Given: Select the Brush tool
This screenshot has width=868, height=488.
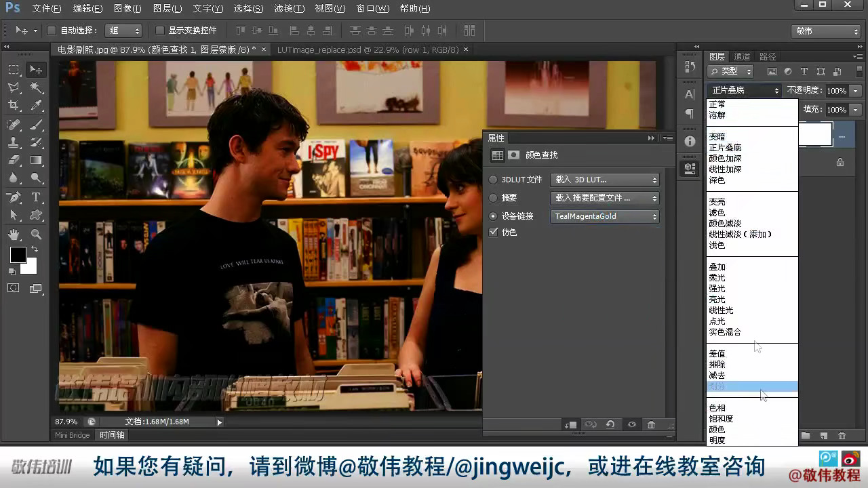Looking at the screenshot, I should tap(36, 125).
